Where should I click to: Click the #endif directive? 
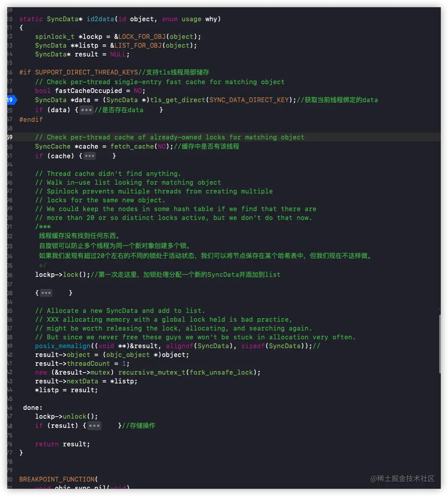[x=31, y=119]
